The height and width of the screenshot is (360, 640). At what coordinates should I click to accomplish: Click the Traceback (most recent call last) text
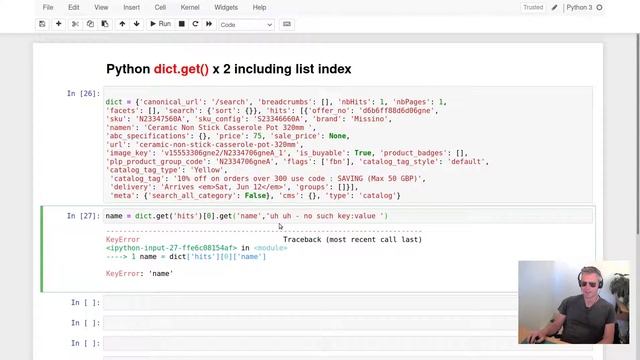pyautogui.click(x=352, y=240)
